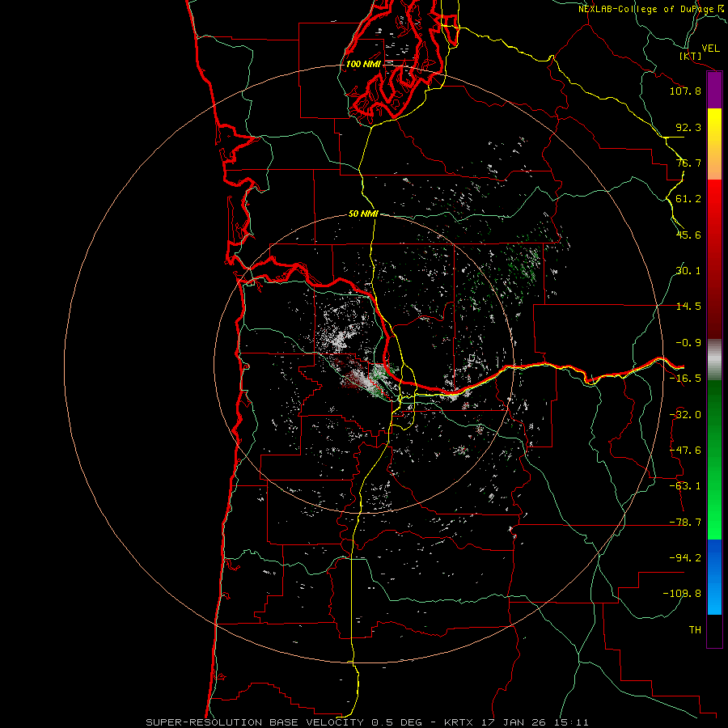The width and height of the screenshot is (728, 728).
Task: Click the red segment of color bar
Action: 714,259
